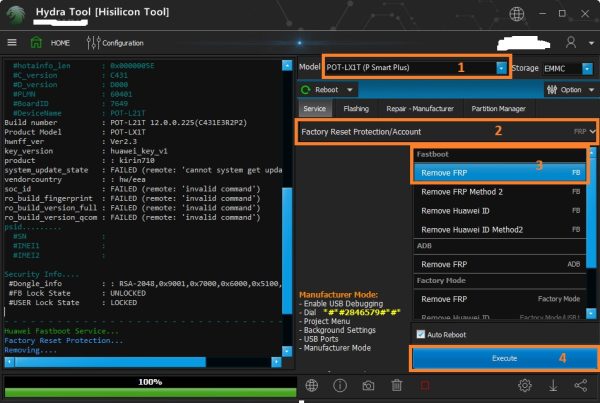
Task: Switch to the Service tab
Action: 315,109
